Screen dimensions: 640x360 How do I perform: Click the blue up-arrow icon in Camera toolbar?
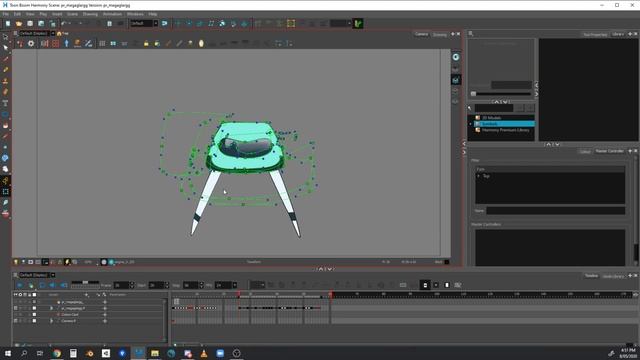coord(67,43)
